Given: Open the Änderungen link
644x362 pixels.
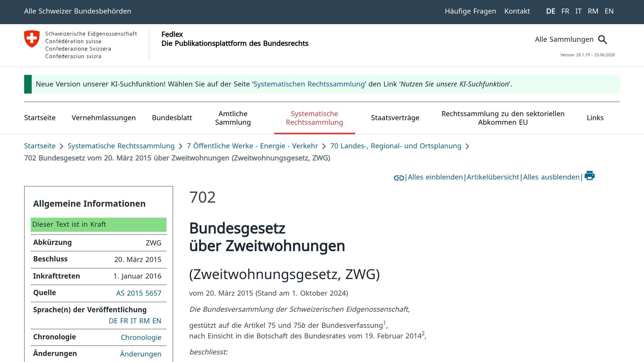Looking at the screenshot, I should [141, 354].
